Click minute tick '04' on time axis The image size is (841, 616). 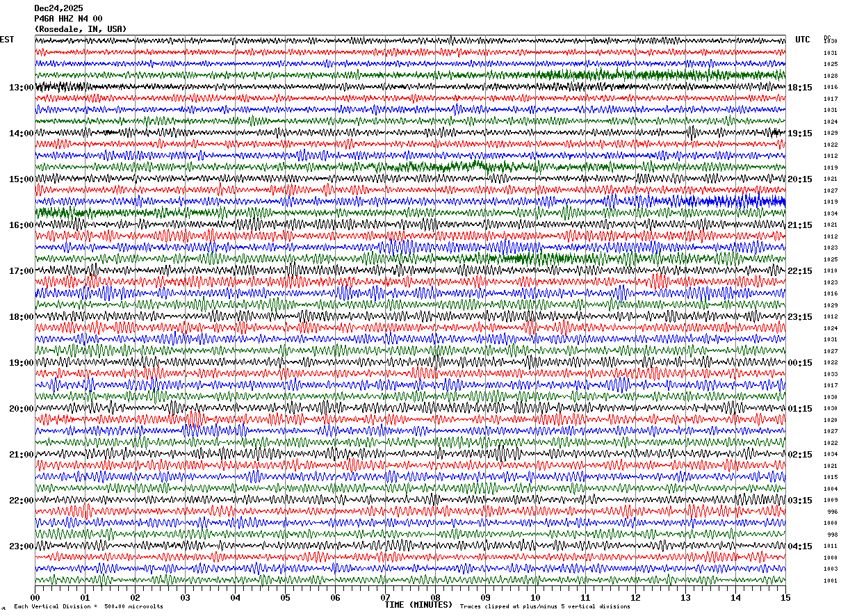tap(235, 597)
